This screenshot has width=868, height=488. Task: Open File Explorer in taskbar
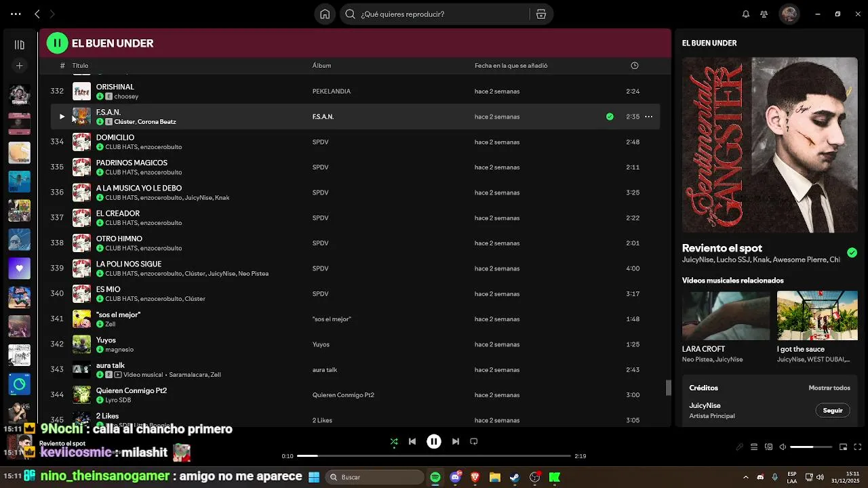(x=495, y=477)
